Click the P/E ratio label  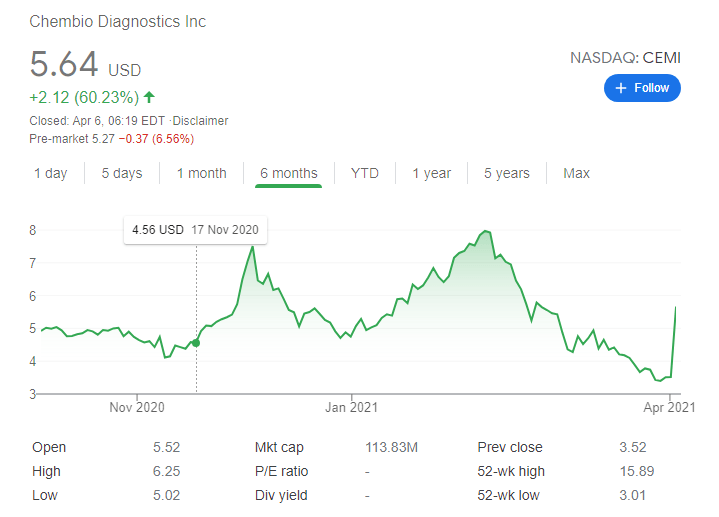[282, 471]
